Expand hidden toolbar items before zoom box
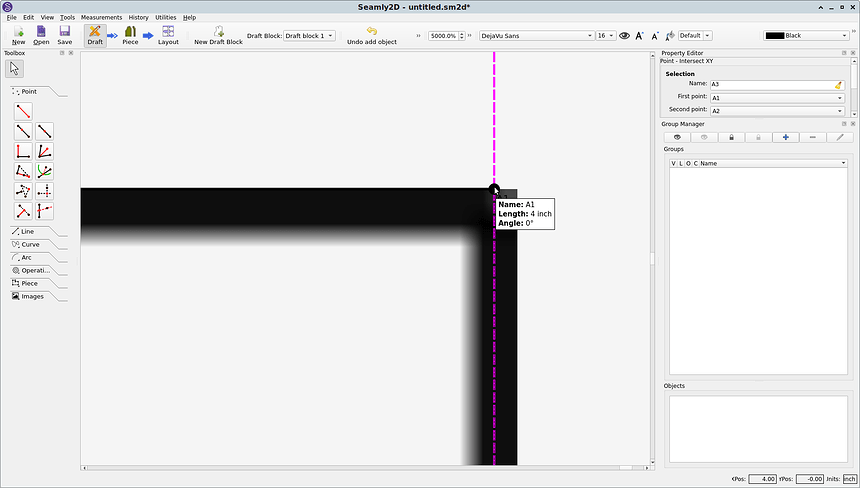The image size is (860, 488). (418, 36)
